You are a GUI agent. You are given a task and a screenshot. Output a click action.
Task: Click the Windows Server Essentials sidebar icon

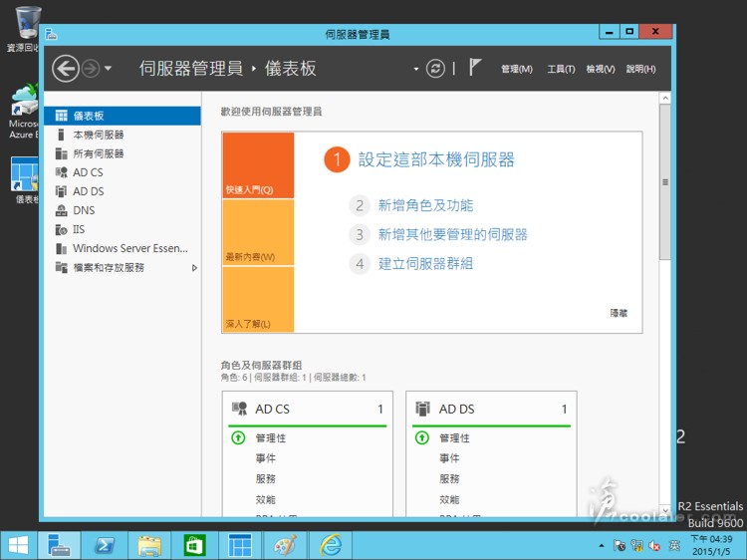pyautogui.click(x=61, y=248)
